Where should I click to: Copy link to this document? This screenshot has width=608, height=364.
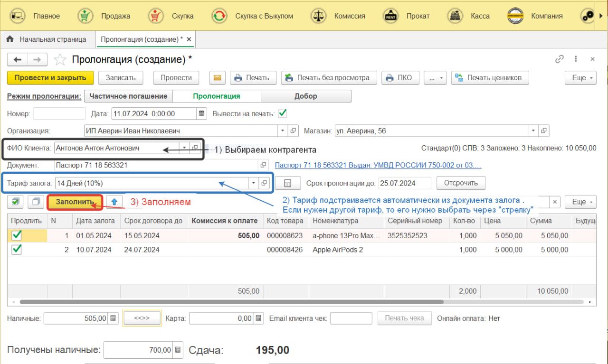(560, 59)
